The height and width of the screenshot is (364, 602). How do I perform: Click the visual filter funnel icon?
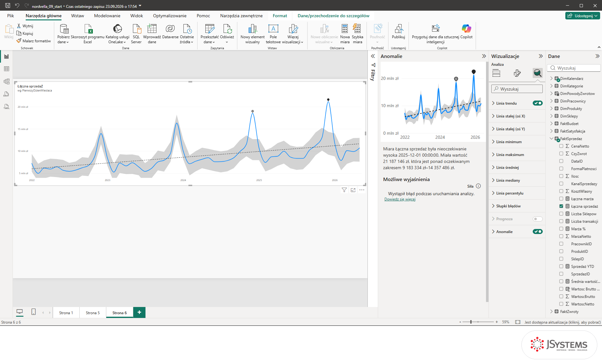(x=344, y=190)
